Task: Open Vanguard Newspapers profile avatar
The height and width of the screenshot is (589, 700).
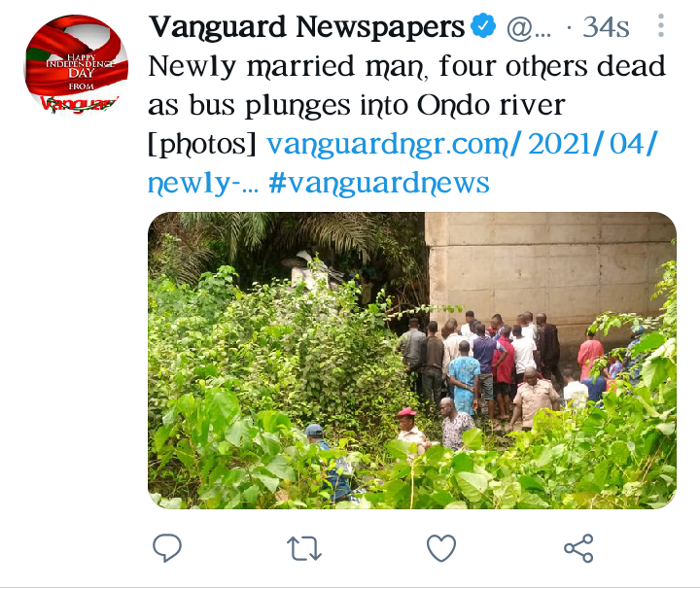Action: click(x=76, y=65)
